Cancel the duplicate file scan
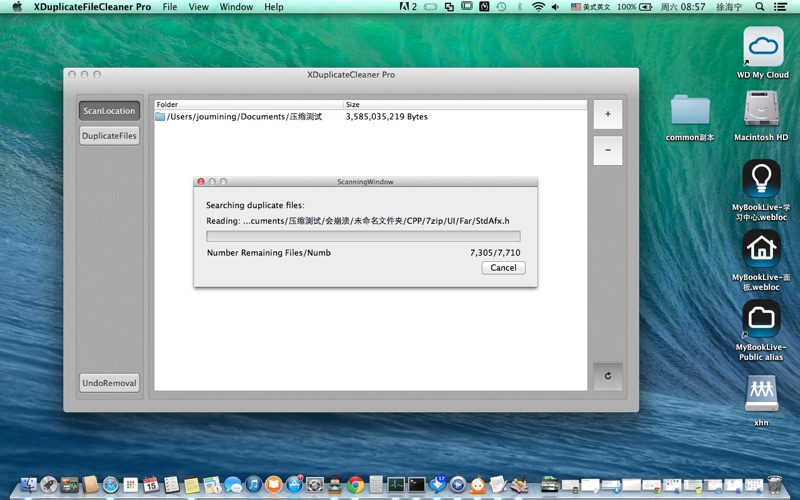The image size is (800, 500). coord(503,268)
